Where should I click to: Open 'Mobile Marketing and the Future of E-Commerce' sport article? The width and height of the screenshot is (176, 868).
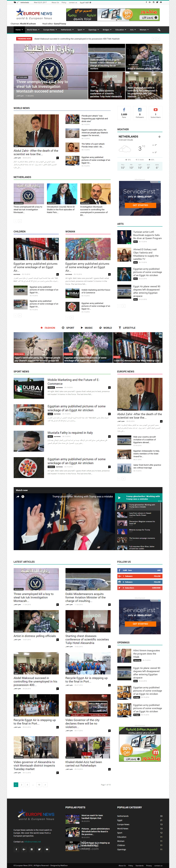click(73, 381)
